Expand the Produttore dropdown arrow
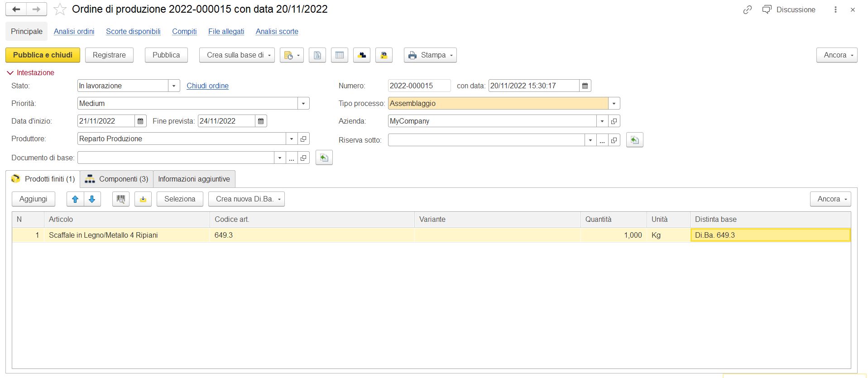 tap(292, 139)
